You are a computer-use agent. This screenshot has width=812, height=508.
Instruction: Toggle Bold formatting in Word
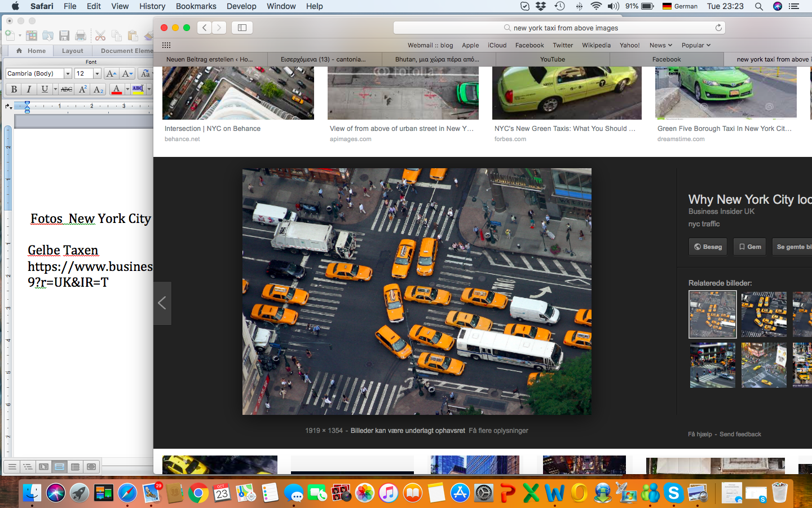tap(14, 89)
